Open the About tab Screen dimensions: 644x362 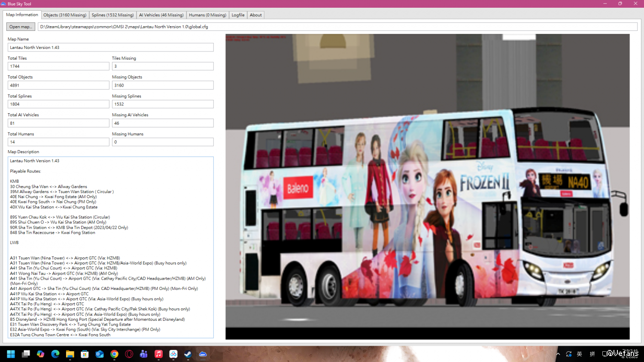256,15
